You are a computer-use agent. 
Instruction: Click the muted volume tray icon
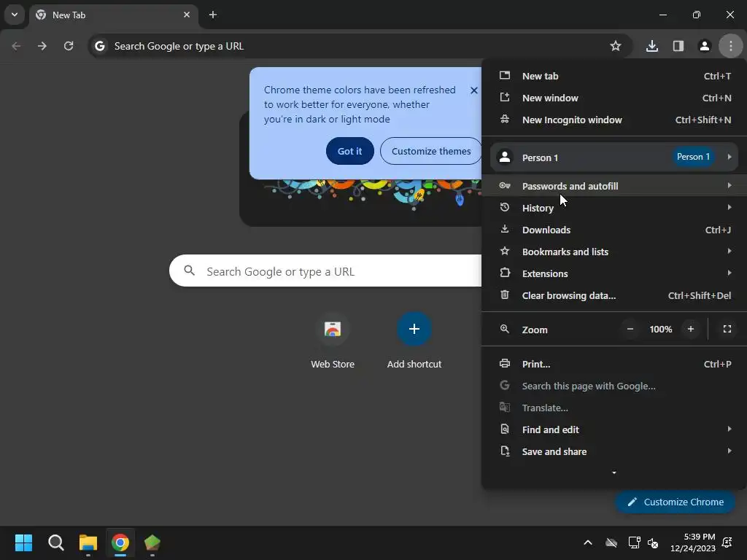(x=653, y=542)
